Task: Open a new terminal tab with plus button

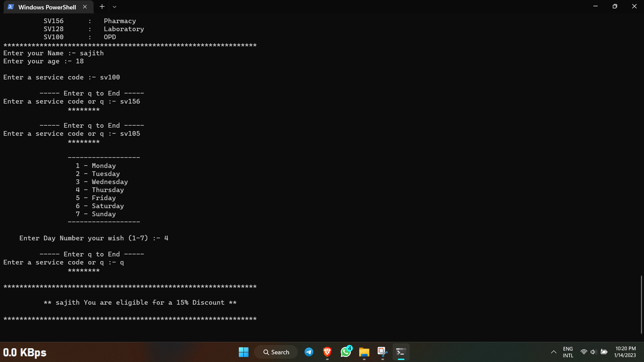Action: click(x=102, y=6)
